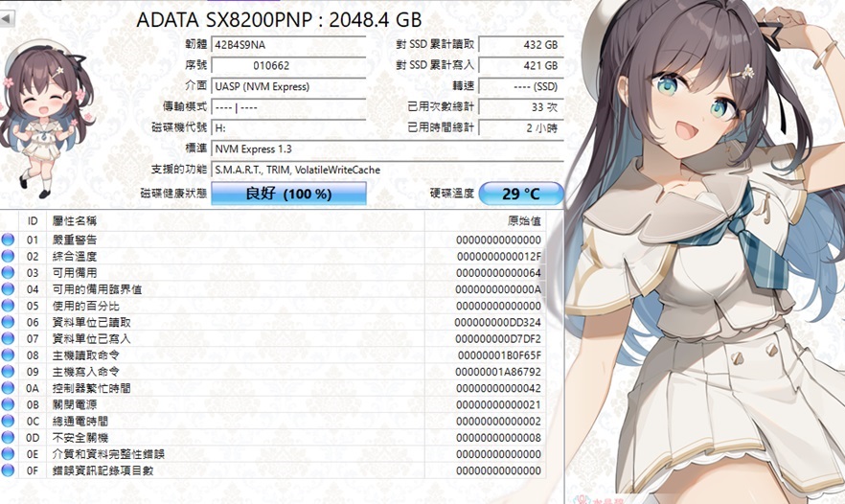Click the 29 °C temperature button

coord(520,194)
